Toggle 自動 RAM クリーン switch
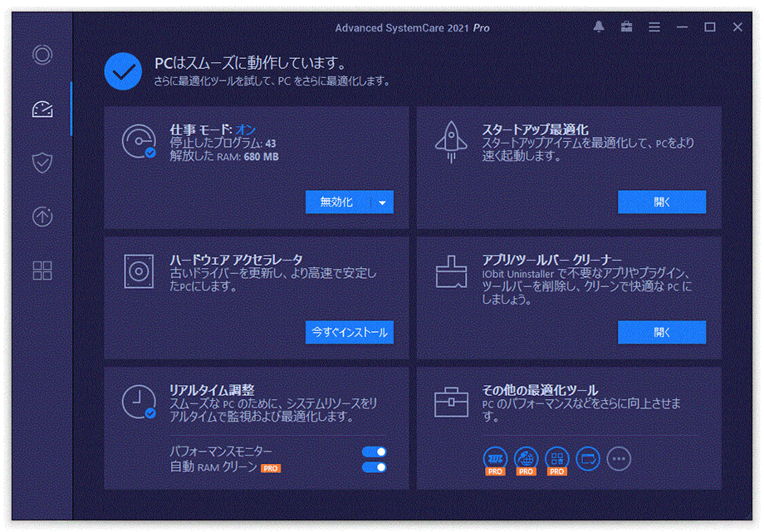The image size is (764, 532). 375,467
